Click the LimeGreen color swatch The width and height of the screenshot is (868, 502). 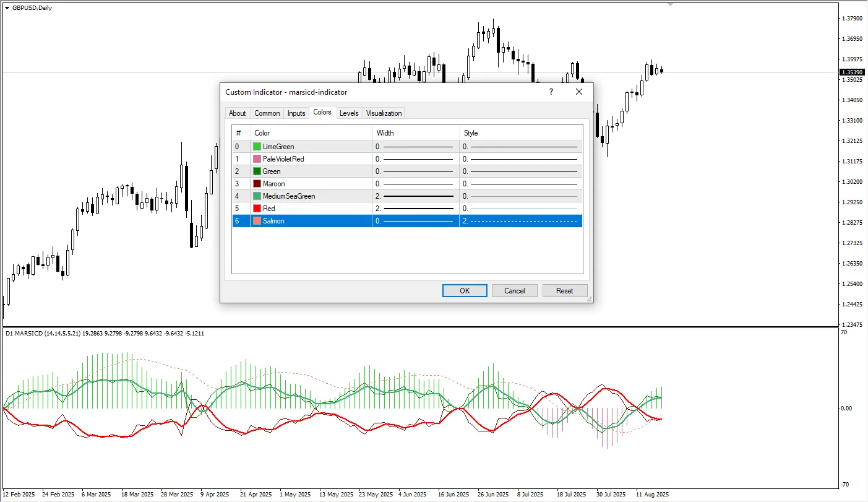(x=257, y=147)
